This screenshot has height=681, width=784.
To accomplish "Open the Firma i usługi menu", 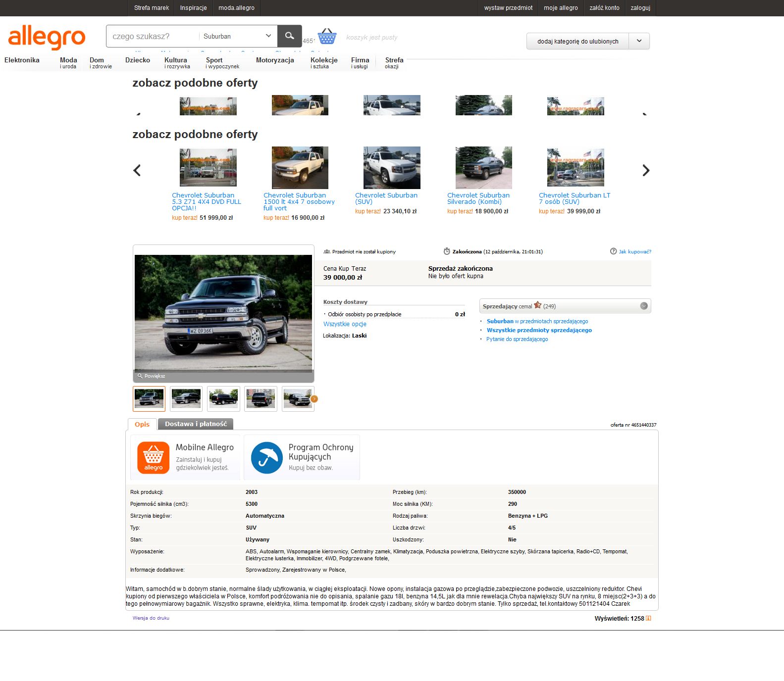I will coord(360,63).
